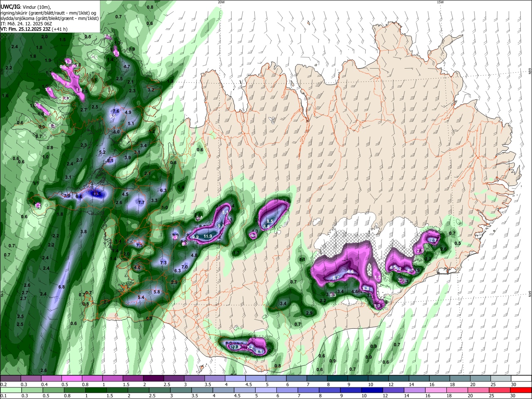
Task: Click the precipitation value '5.1'
Action: tap(131, 123)
